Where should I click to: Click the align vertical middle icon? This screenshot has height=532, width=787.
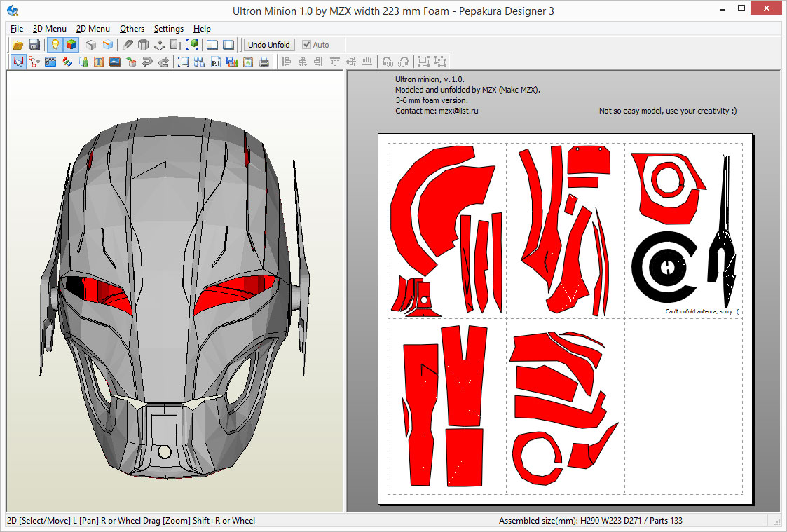point(351,62)
